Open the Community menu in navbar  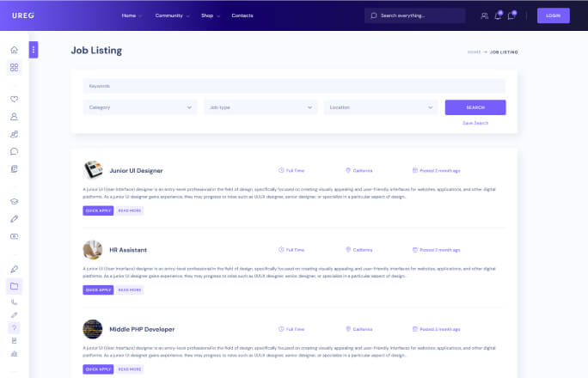(x=168, y=15)
